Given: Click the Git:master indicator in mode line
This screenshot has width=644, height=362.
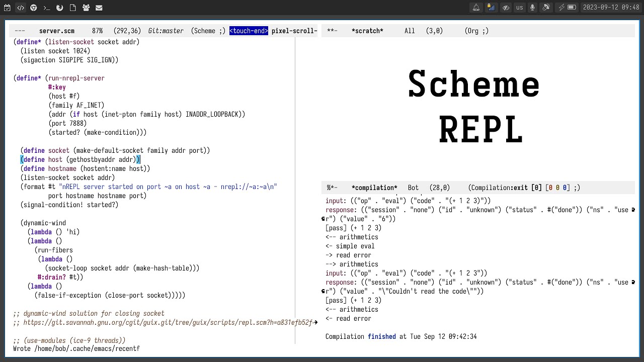Looking at the screenshot, I should pyautogui.click(x=166, y=31).
